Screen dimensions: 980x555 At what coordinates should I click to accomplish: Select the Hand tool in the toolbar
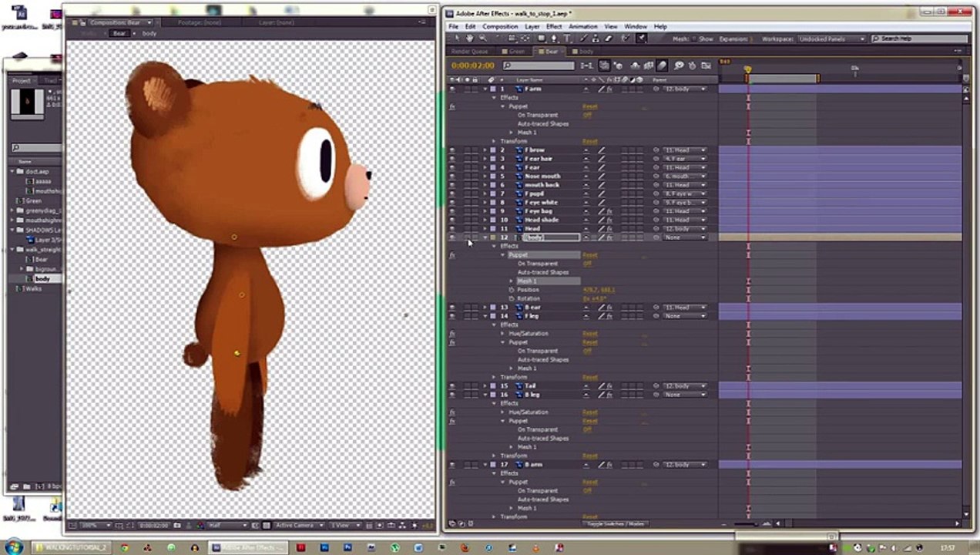(470, 39)
